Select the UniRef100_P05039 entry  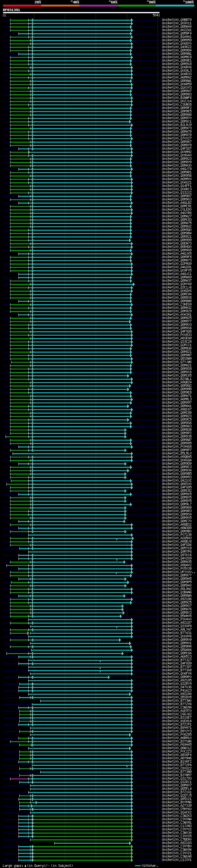(x=176, y=568)
